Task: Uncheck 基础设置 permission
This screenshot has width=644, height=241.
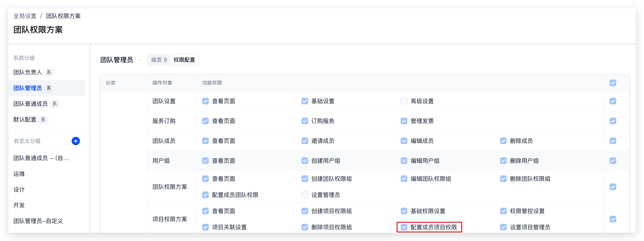Action: point(304,101)
